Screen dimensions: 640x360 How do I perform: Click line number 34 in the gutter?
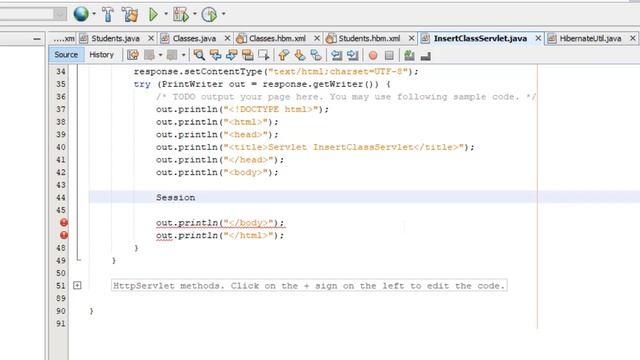click(x=61, y=71)
